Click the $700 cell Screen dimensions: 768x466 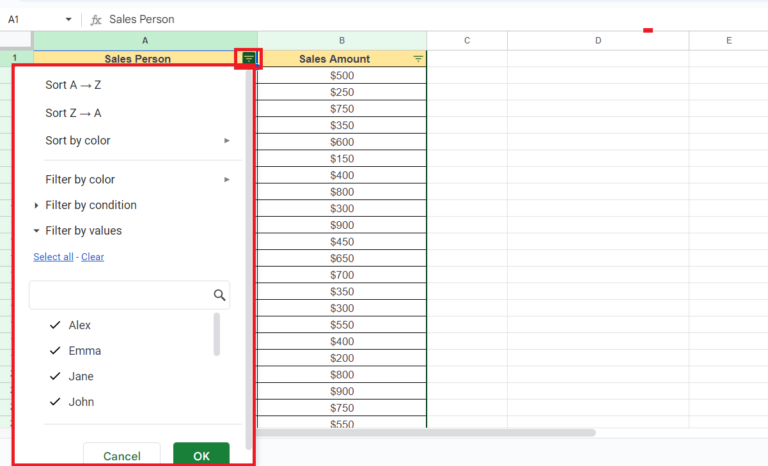tap(342, 275)
